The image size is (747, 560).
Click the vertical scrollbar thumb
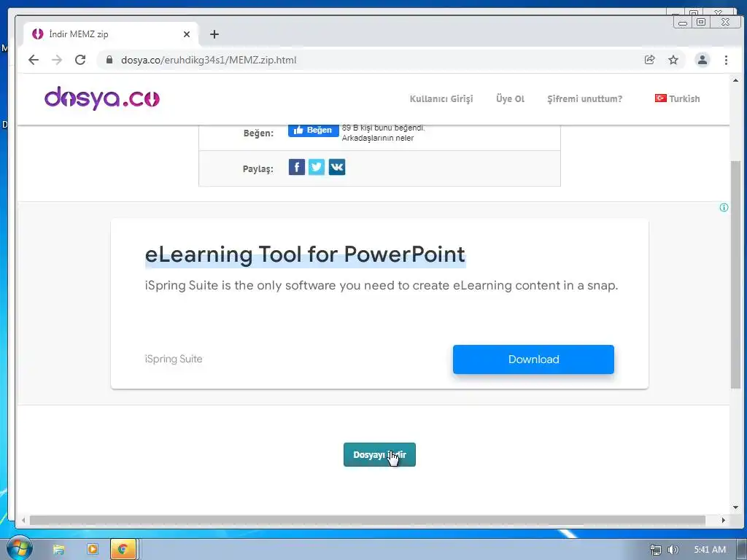click(x=735, y=275)
